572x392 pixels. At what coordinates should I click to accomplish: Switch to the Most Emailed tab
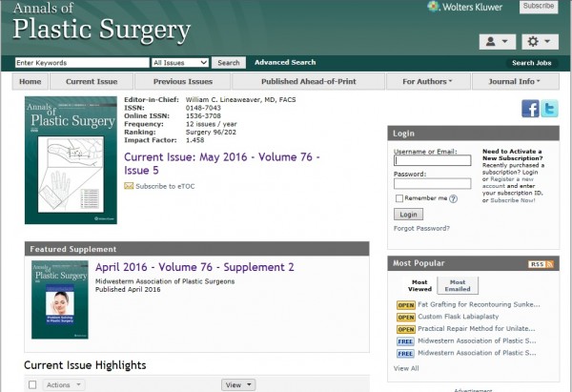(x=458, y=285)
